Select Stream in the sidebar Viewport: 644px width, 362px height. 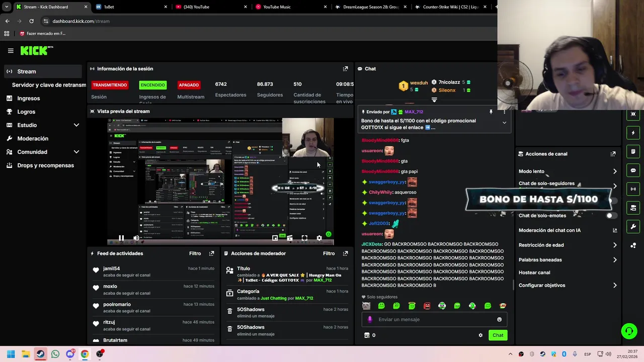pyautogui.click(x=42, y=71)
